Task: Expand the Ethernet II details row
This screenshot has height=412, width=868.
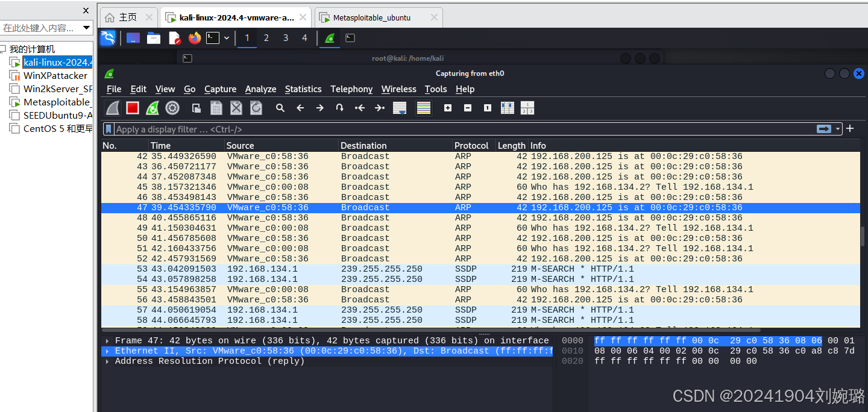Action: point(108,351)
